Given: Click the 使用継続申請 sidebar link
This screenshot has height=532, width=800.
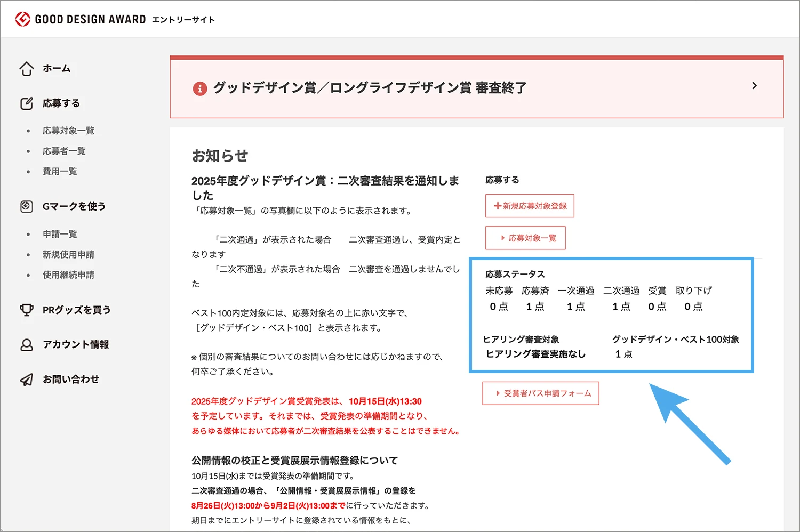Looking at the screenshot, I should tap(68, 275).
